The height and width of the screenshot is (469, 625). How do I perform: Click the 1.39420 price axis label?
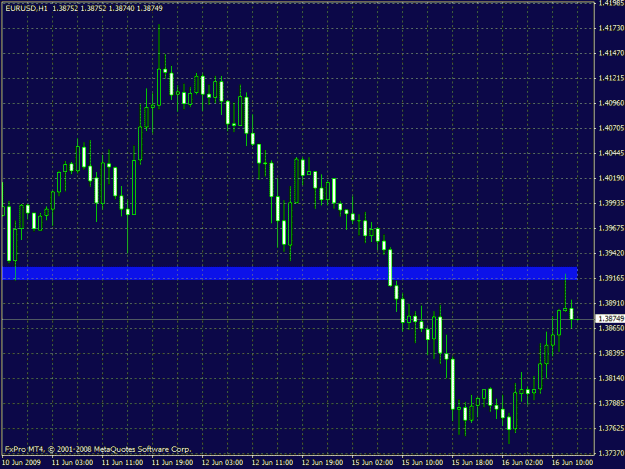click(611, 253)
